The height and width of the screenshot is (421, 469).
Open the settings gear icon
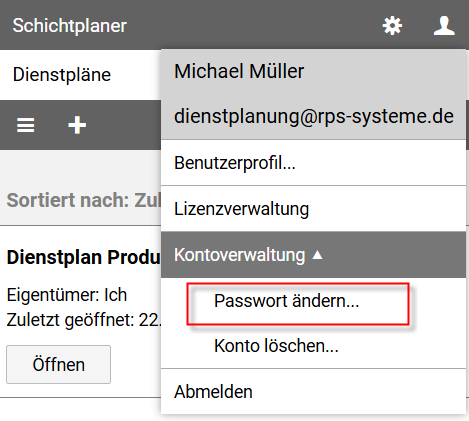tap(392, 26)
